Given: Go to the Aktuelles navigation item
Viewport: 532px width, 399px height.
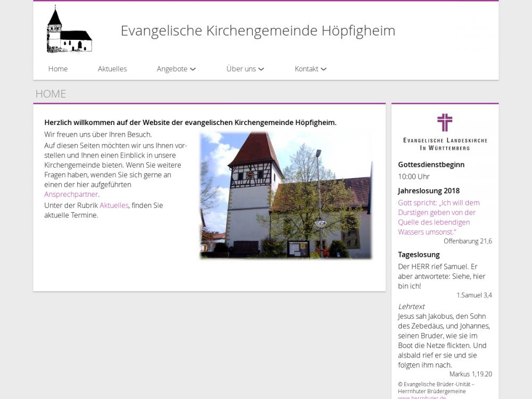Looking at the screenshot, I should click(112, 69).
